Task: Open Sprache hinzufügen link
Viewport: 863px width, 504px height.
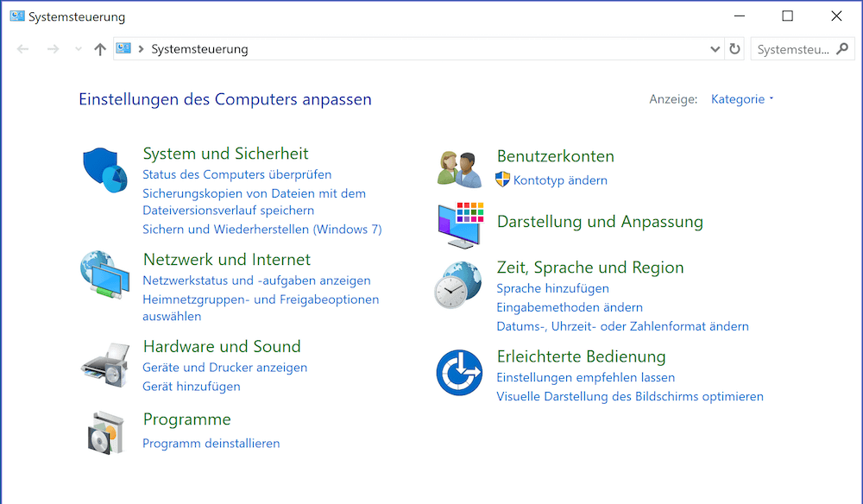Action: click(x=552, y=288)
